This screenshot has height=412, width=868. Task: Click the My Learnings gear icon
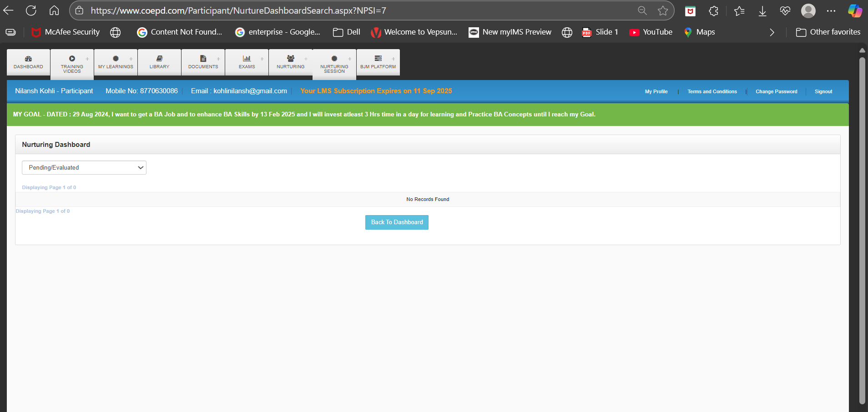point(116,59)
